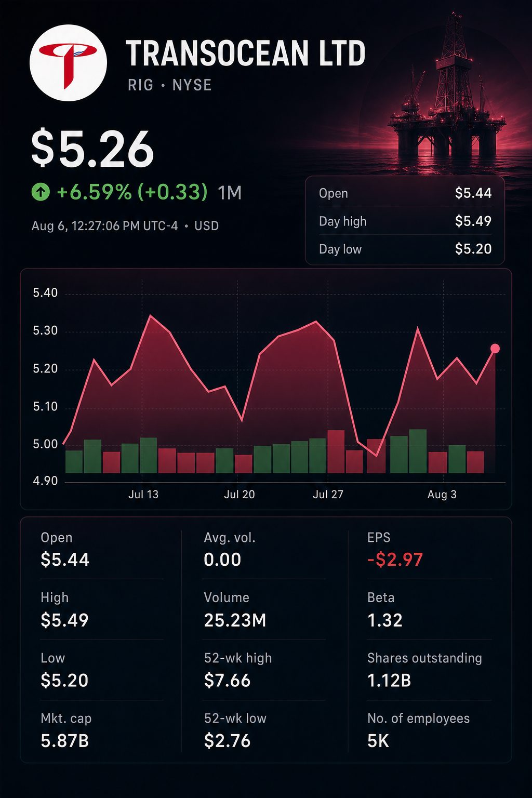532x798 pixels.
Task: Click the 5.40 y-axis label
Action: 45,293
